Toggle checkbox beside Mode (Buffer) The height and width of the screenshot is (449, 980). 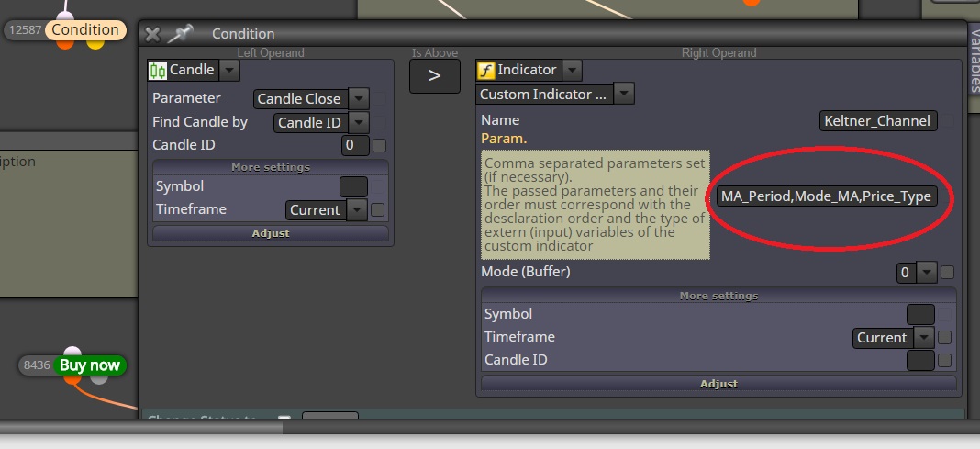pyautogui.click(x=947, y=272)
